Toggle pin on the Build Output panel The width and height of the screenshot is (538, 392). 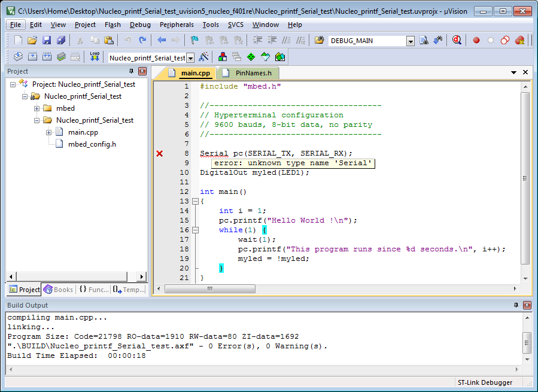pyautogui.click(x=516, y=305)
